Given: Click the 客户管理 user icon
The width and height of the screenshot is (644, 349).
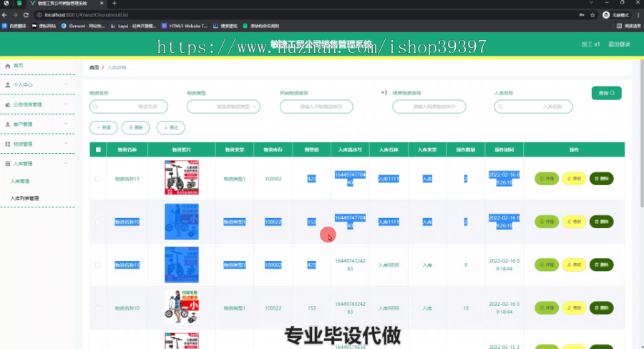Looking at the screenshot, I should tap(7, 124).
